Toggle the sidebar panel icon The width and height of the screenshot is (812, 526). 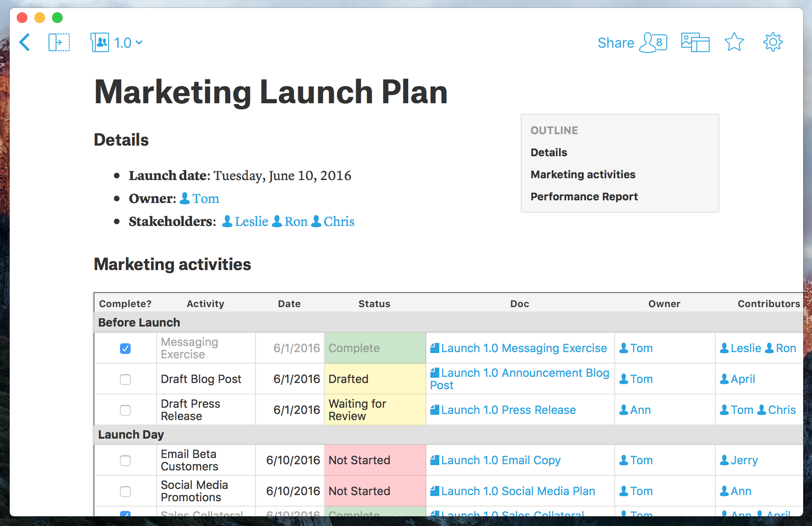tap(59, 42)
